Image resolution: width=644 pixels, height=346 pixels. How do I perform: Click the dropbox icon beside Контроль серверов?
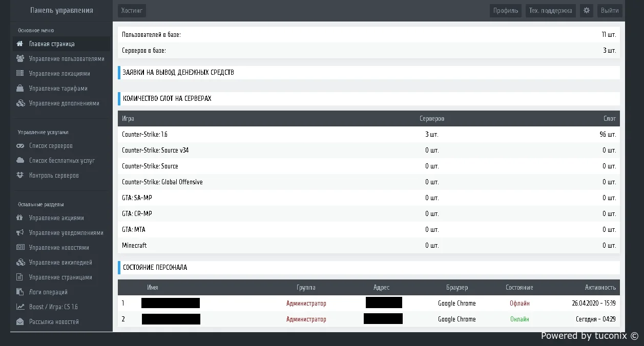(20, 176)
